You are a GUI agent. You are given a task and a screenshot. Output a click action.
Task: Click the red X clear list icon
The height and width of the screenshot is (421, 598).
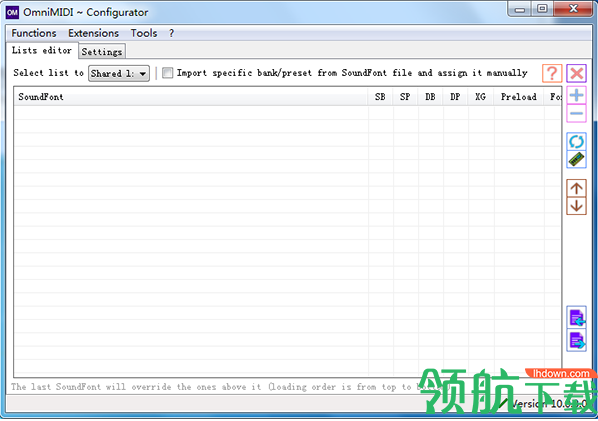point(576,73)
